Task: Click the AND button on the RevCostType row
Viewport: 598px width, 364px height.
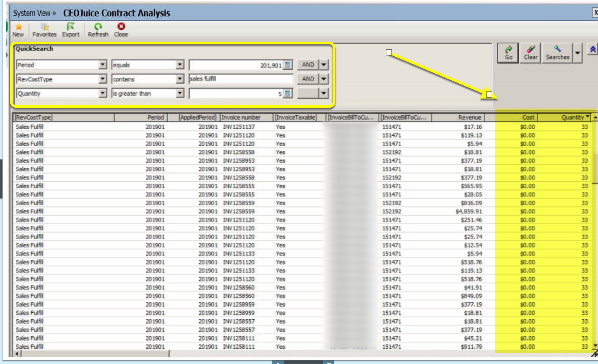Action: 308,79
